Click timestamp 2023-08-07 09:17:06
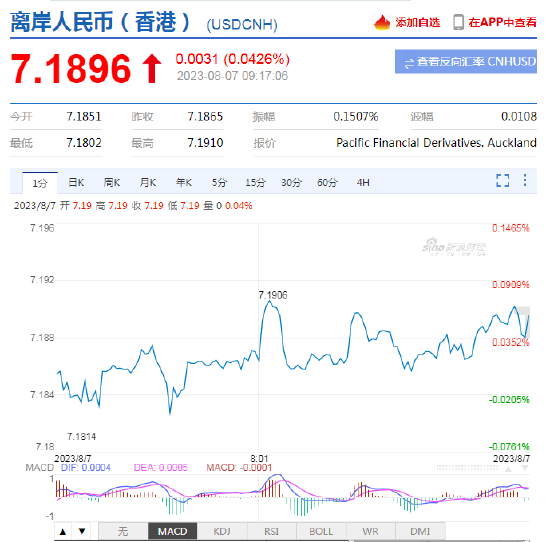 point(232,76)
